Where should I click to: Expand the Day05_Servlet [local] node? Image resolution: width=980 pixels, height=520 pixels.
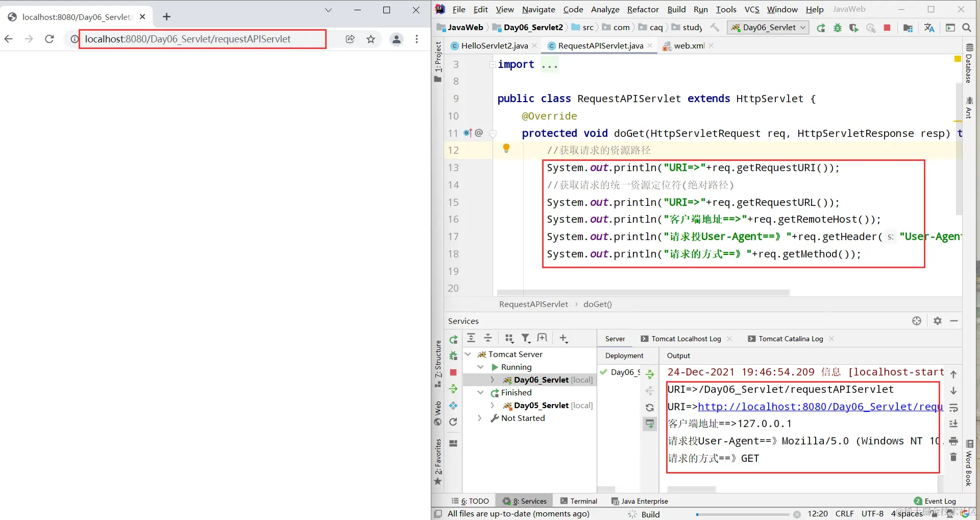pos(493,405)
